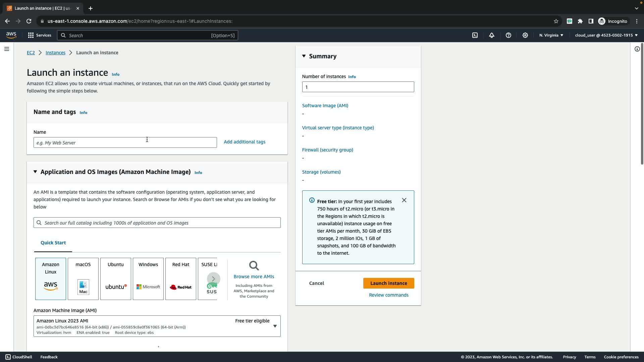The height and width of the screenshot is (362, 644).
Task: Click the instance Name input field
Action: 125,142
